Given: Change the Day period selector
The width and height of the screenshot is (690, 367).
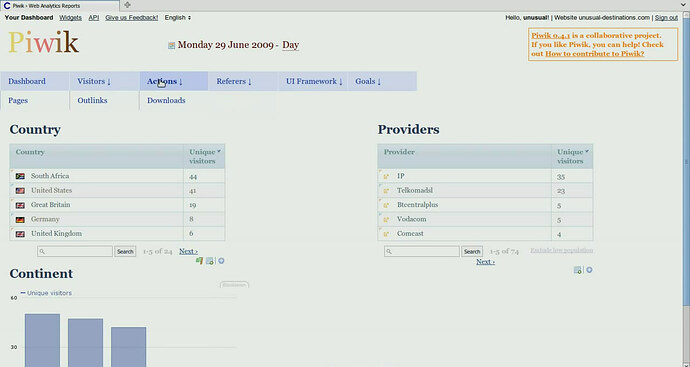Looking at the screenshot, I should pyautogui.click(x=290, y=45).
